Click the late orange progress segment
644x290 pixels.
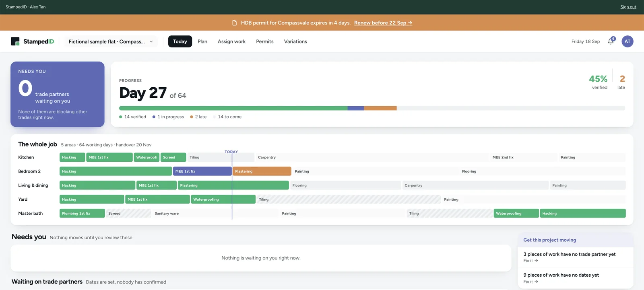point(380,108)
